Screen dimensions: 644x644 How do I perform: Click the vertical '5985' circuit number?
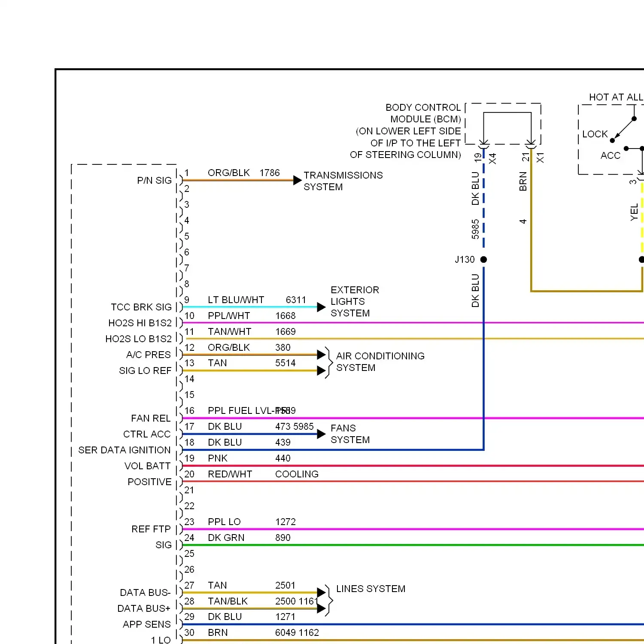475,229
